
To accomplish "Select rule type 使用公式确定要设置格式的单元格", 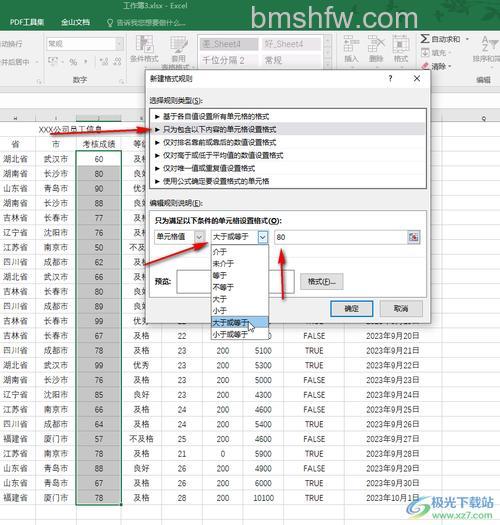I will pos(288,181).
